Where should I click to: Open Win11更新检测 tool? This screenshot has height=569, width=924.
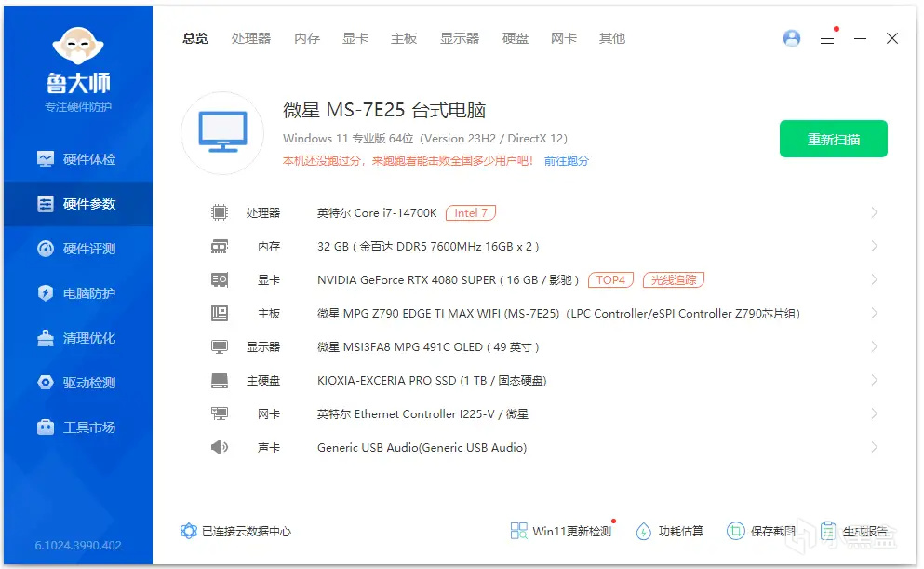(562, 531)
